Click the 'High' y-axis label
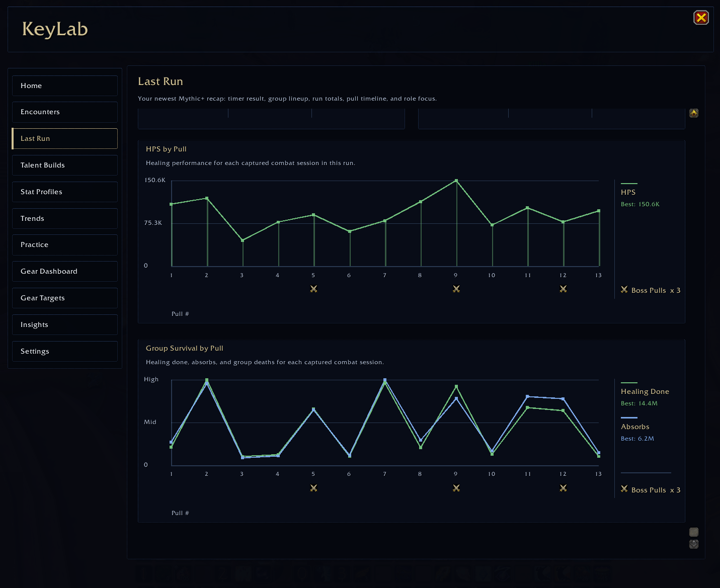Viewport: 720px width, 588px height. point(151,379)
